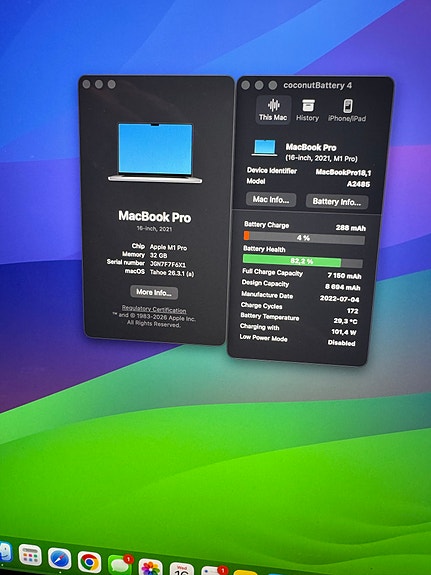
Task: Click More Info... in About This Mac
Action: click(154, 292)
